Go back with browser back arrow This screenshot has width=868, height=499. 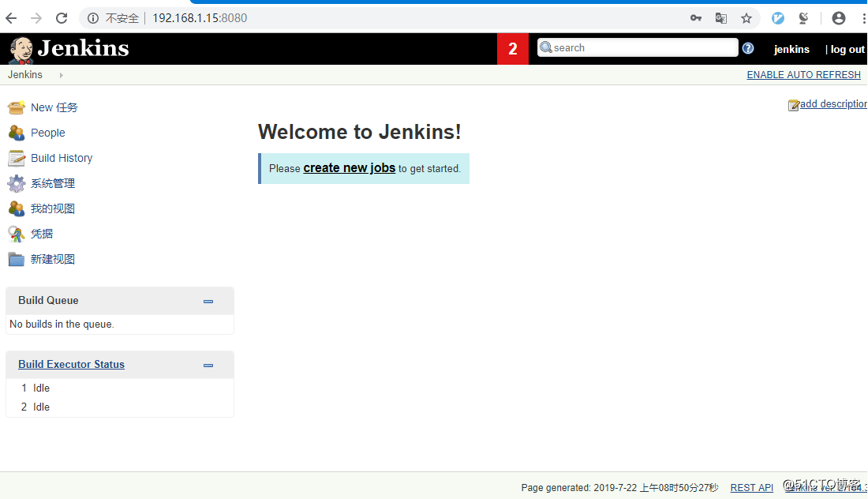coord(11,18)
